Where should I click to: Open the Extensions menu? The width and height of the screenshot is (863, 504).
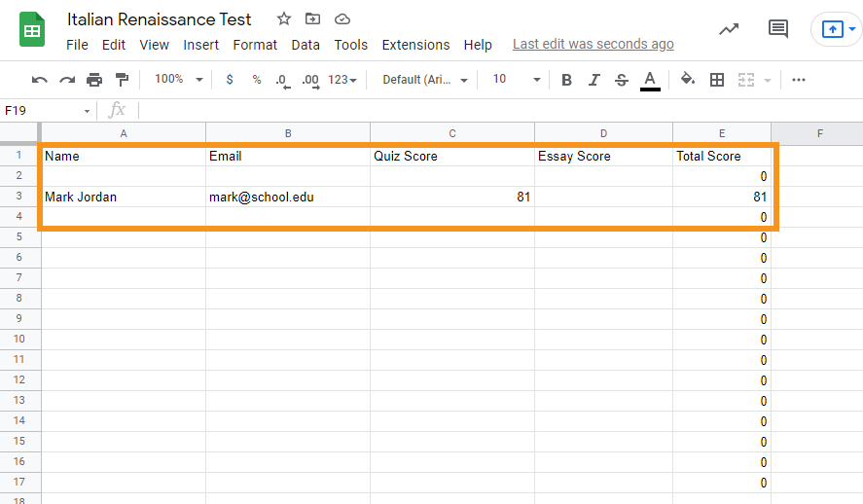415,45
